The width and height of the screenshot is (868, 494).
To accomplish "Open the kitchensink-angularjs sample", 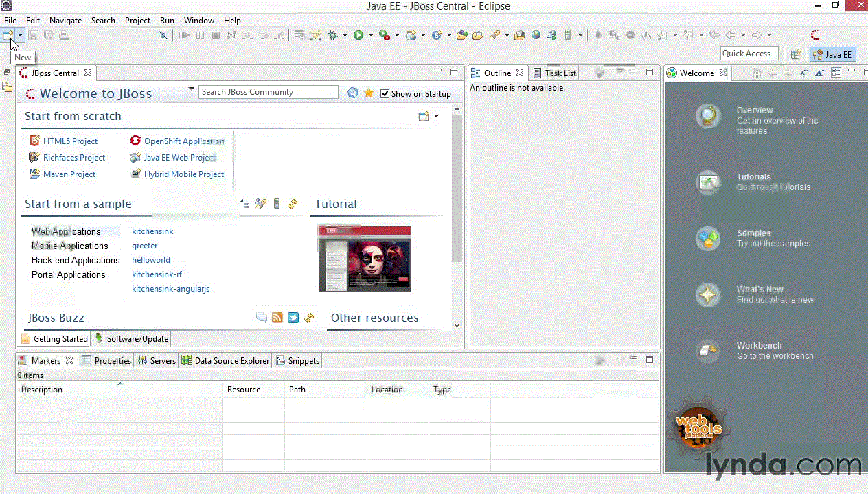I will pyautogui.click(x=171, y=289).
